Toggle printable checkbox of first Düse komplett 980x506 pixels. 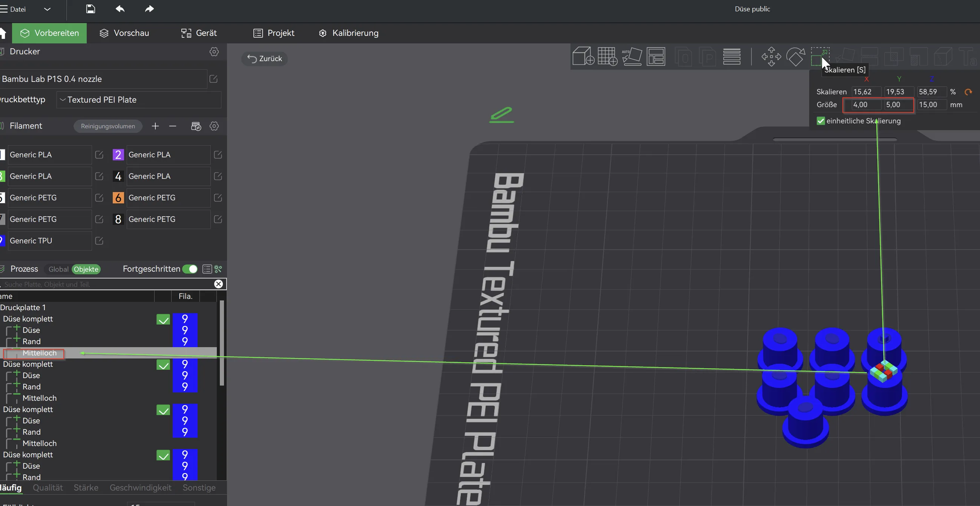tap(163, 320)
